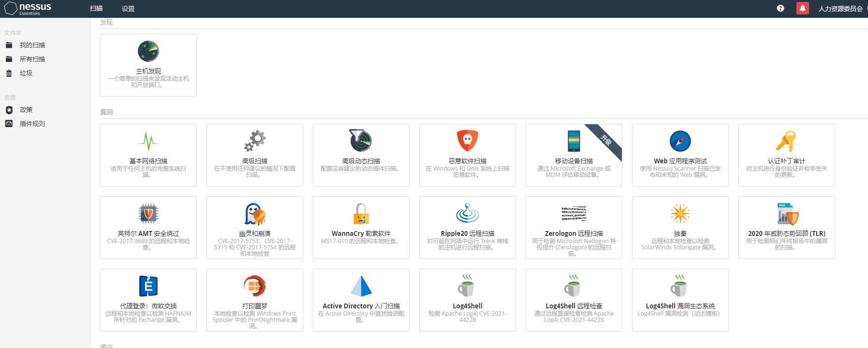
Task: Click the 幽灵和崩溃 title text
Action: click(x=255, y=233)
